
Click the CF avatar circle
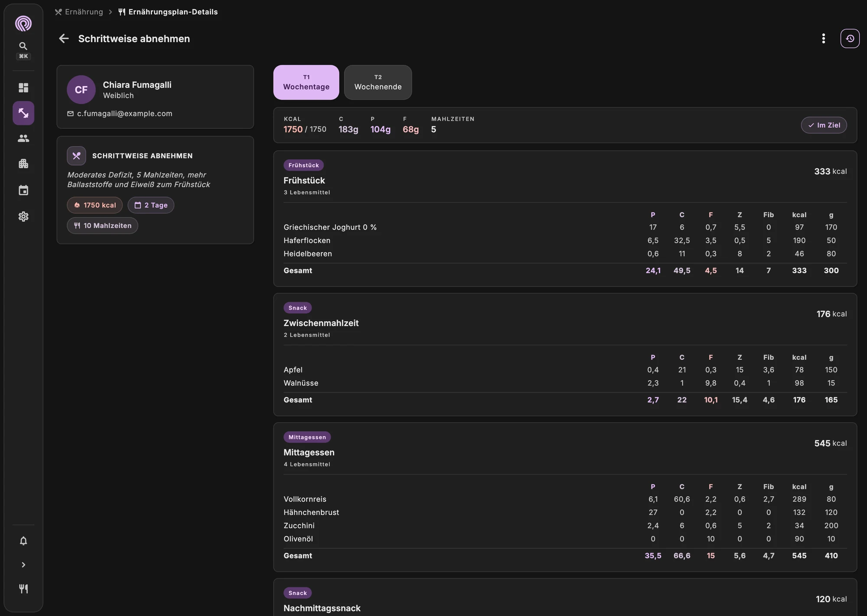point(81,90)
